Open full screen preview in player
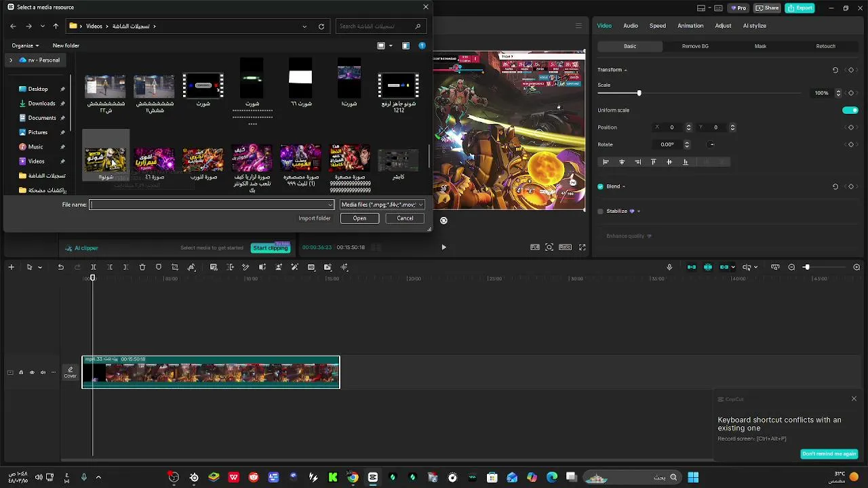868x488 pixels. coord(582,247)
